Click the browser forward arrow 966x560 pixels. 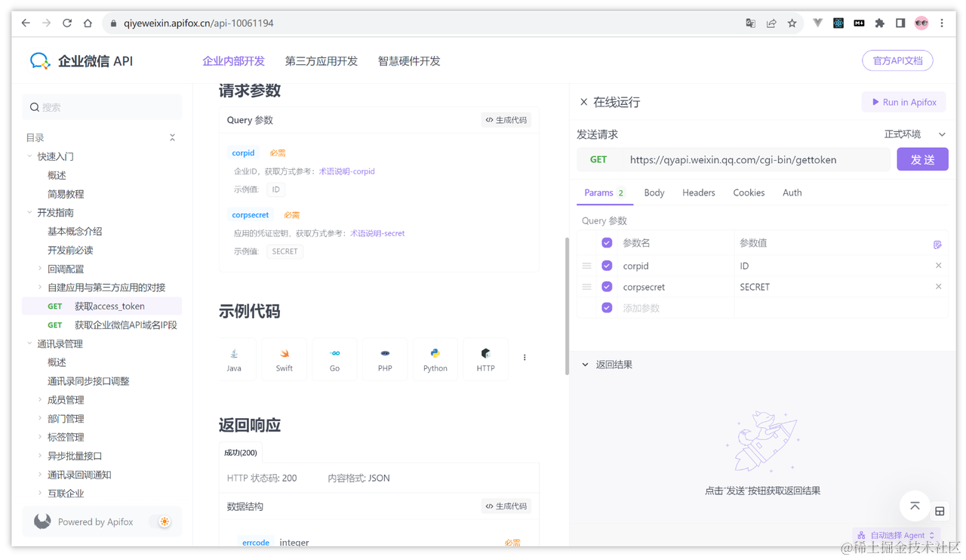[46, 23]
